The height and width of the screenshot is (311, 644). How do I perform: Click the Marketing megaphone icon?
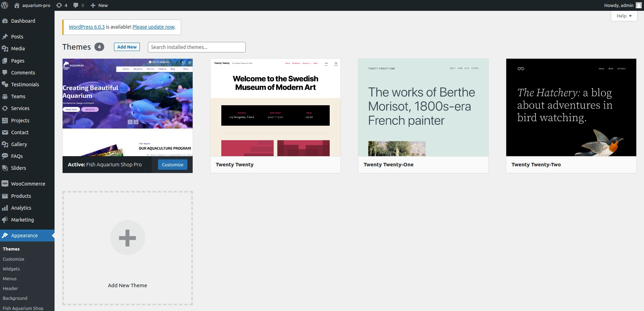5,220
